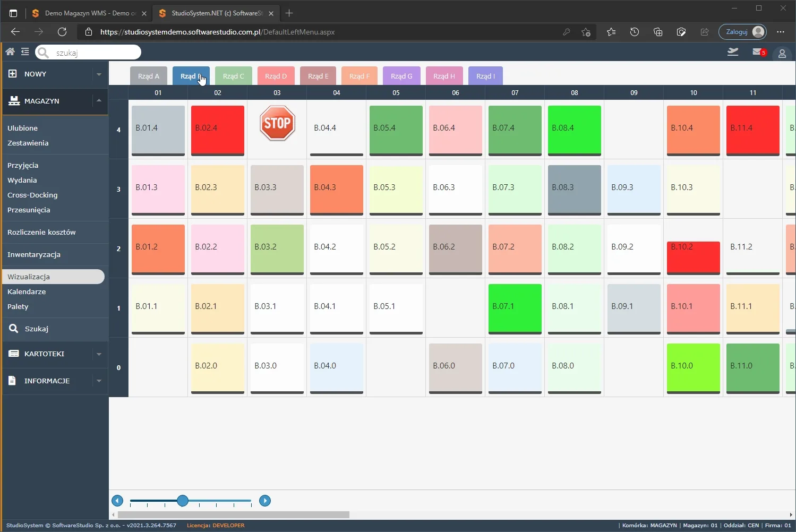
Task: Open Przesunięcia in the sidebar
Action: coord(29,210)
